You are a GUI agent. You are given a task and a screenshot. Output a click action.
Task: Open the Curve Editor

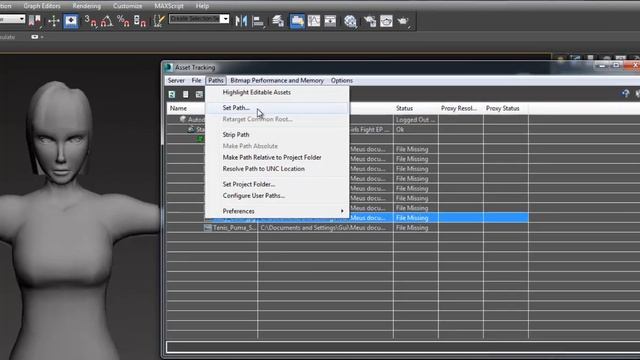pyautogui.click(x=314, y=21)
